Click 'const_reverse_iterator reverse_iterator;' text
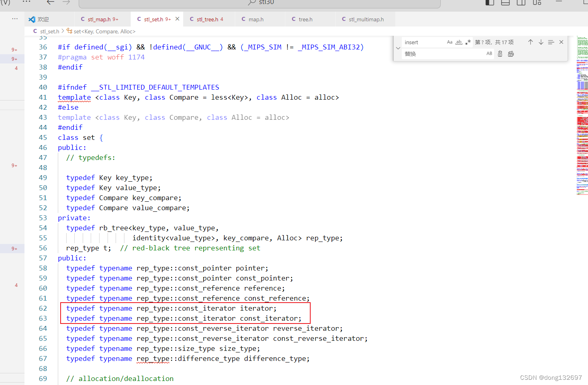 (260, 328)
